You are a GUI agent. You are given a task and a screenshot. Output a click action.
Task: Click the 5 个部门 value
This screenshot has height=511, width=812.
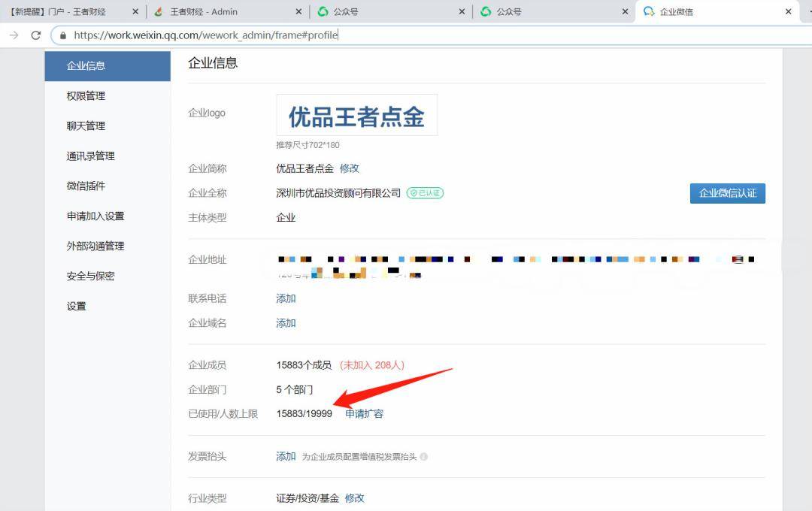pyautogui.click(x=295, y=389)
